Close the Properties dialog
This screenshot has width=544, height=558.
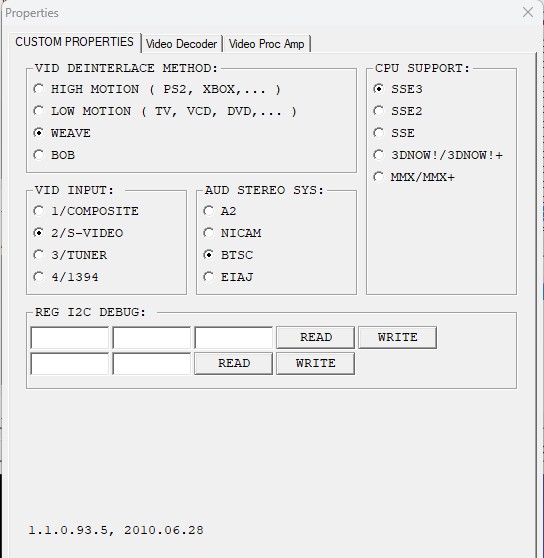tap(528, 12)
